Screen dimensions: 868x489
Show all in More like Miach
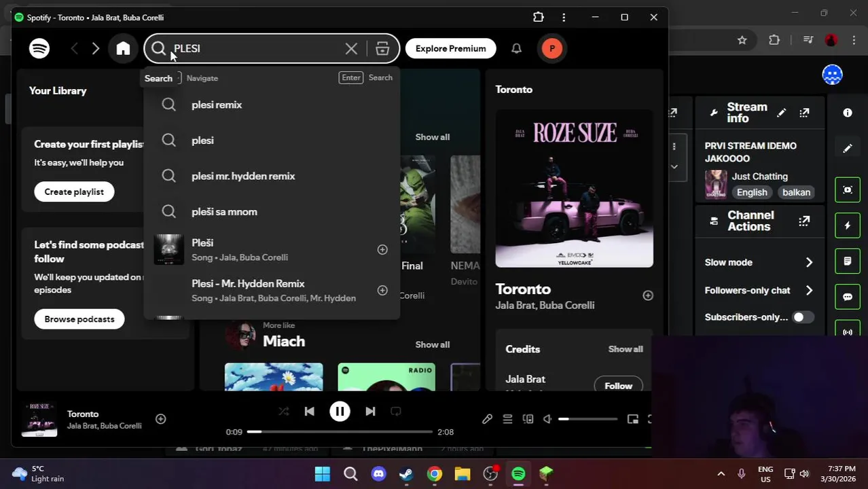point(432,344)
